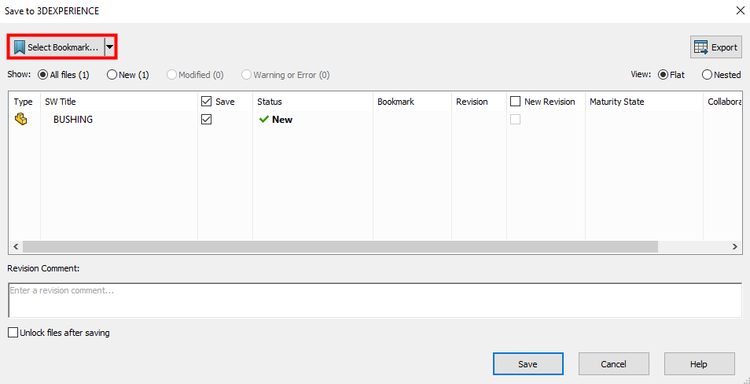This screenshot has width=750, height=384.
Task: Click the Status column header
Action: [313, 101]
